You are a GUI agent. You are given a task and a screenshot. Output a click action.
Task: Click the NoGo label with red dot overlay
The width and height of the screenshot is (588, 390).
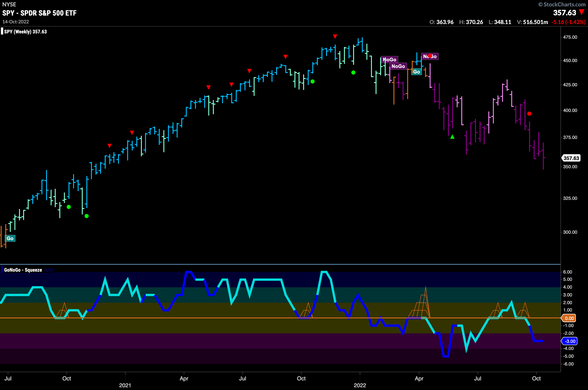(430, 57)
